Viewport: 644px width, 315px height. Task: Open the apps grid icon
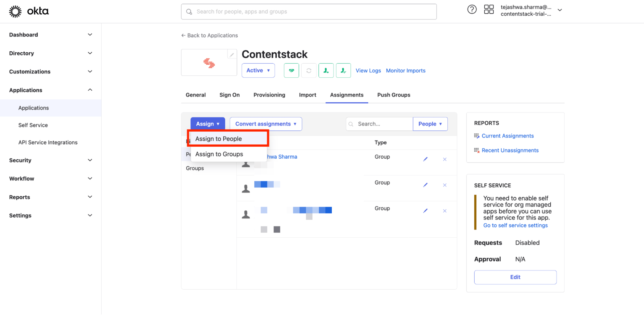point(489,10)
